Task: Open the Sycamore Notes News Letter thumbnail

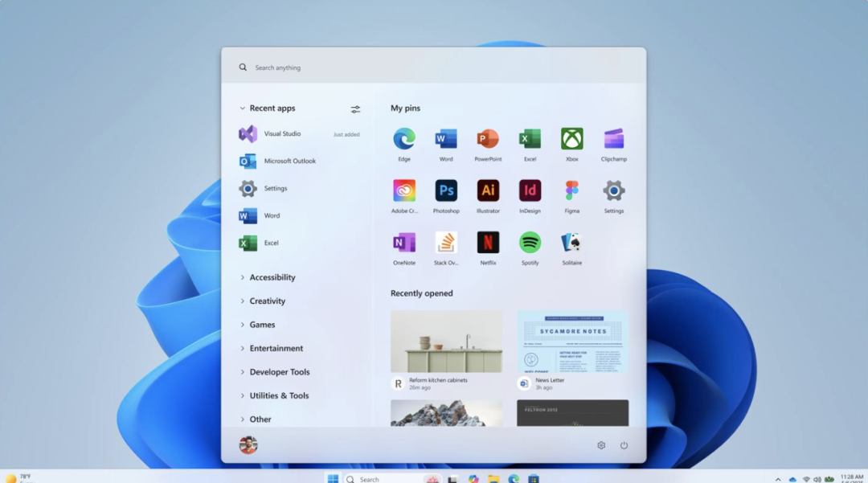Action: pyautogui.click(x=572, y=342)
